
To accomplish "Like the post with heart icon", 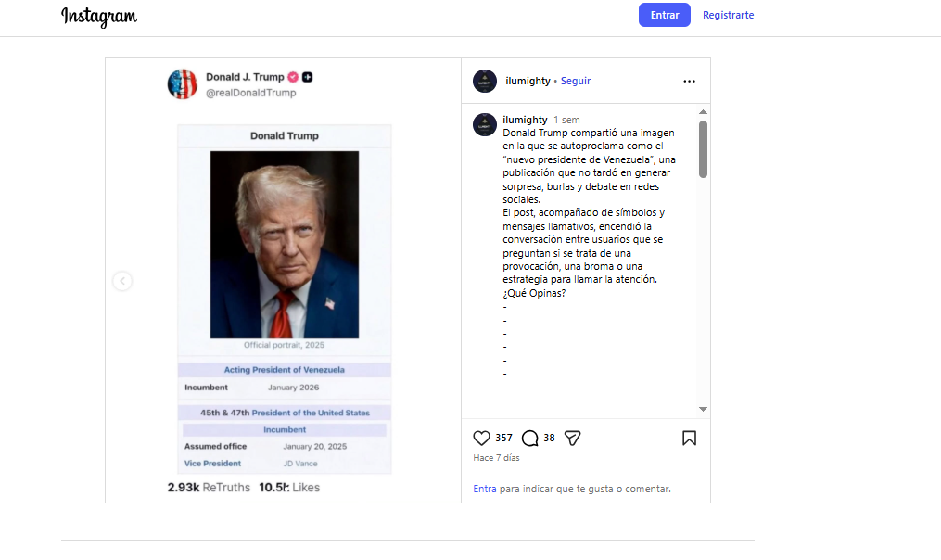I will [x=481, y=438].
